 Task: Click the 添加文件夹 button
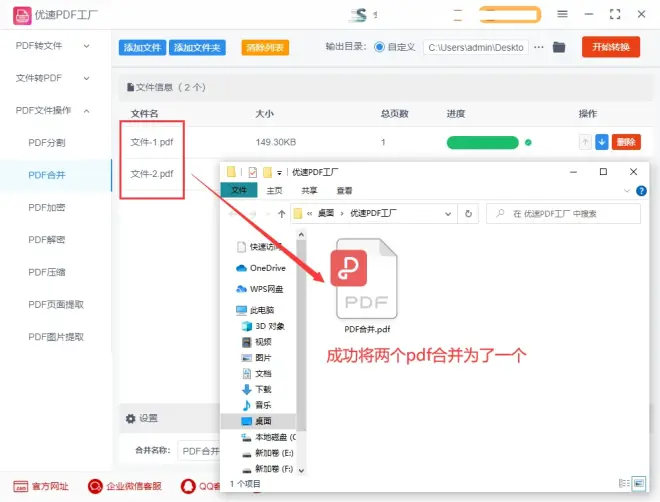click(x=197, y=48)
